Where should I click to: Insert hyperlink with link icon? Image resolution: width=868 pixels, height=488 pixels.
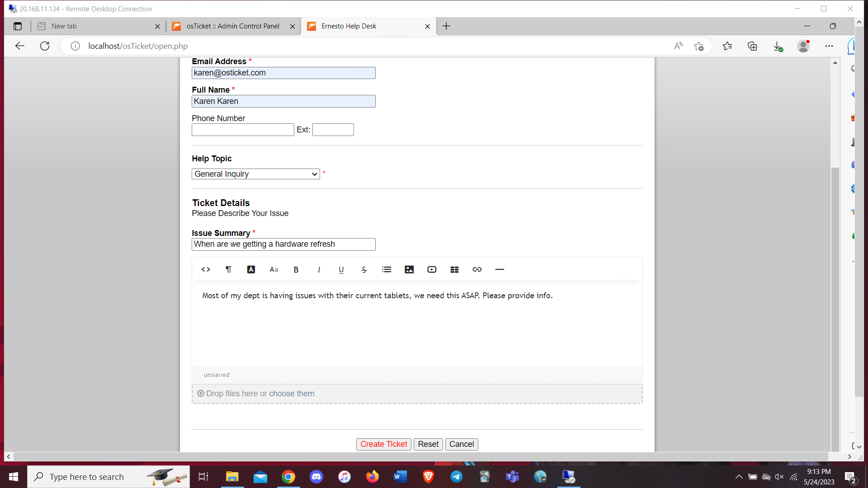click(x=477, y=269)
